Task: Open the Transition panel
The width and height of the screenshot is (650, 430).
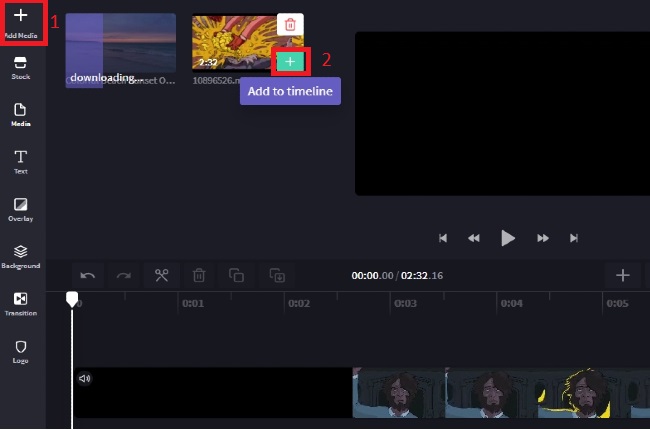Action: (20, 304)
